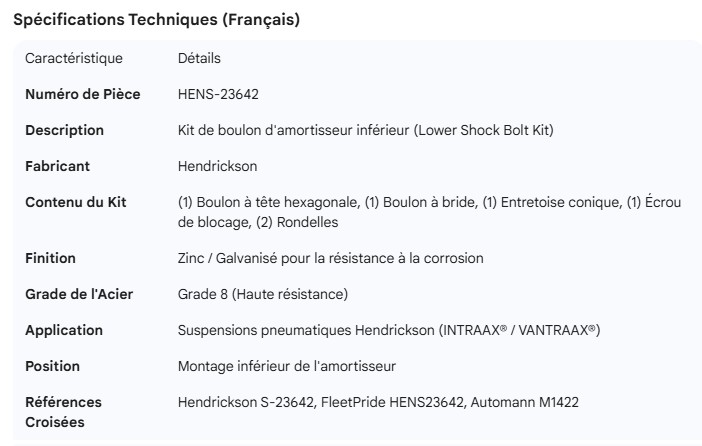The width and height of the screenshot is (702, 446).
Task: Select the Position row label
Action: [52, 366]
